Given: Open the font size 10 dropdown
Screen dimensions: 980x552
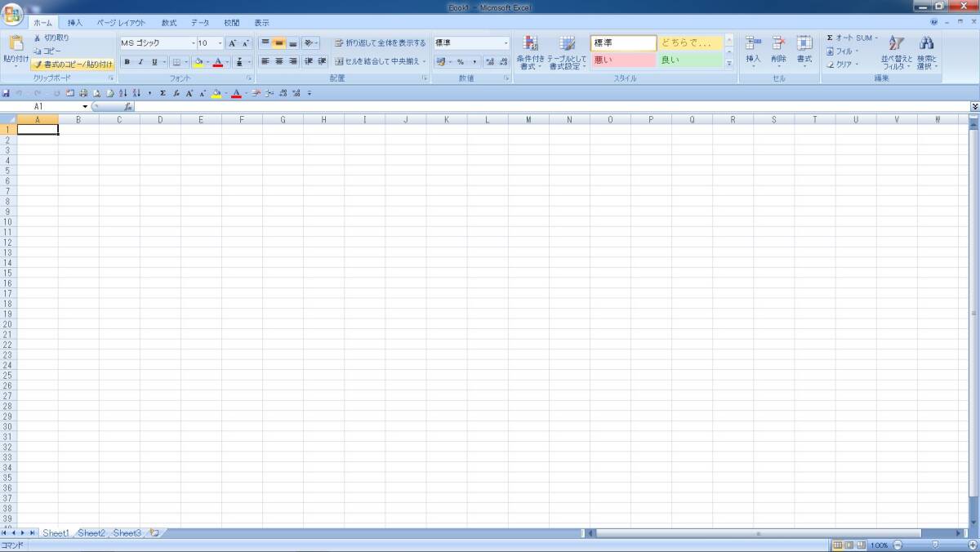Looking at the screenshot, I should 220,43.
